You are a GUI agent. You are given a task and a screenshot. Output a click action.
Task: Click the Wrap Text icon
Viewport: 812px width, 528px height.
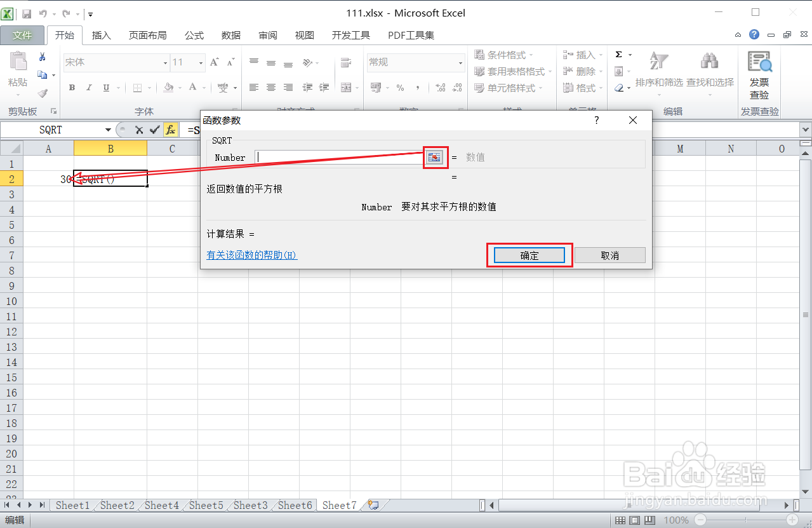346,62
